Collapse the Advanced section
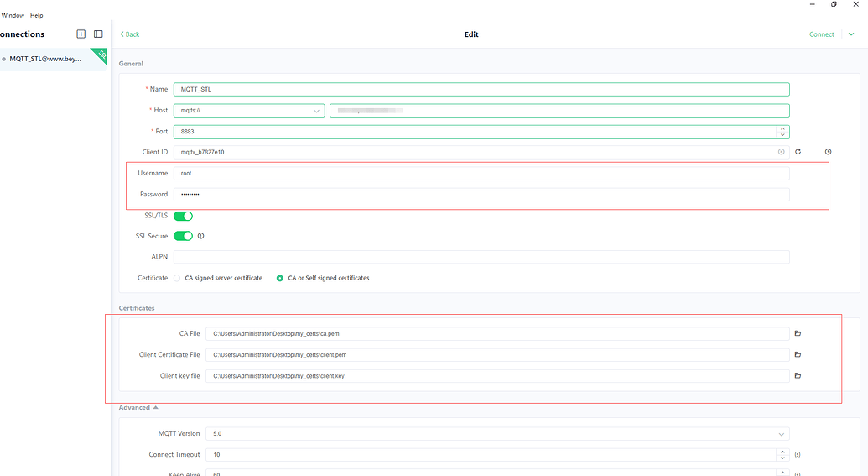 pyautogui.click(x=138, y=407)
